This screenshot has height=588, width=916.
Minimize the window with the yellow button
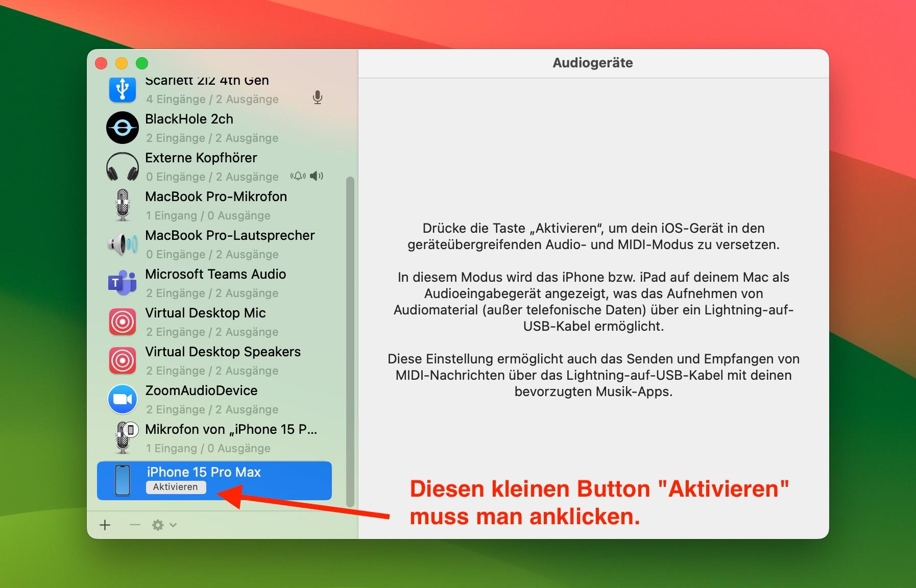pyautogui.click(x=122, y=63)
